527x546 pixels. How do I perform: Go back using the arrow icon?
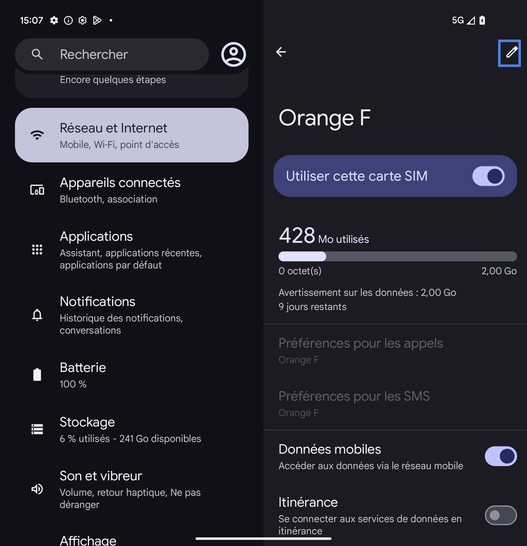pos(281,52)
